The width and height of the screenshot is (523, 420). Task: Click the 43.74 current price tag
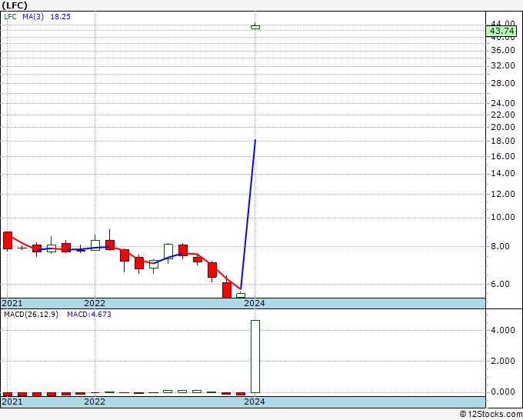tap(502, 31)
